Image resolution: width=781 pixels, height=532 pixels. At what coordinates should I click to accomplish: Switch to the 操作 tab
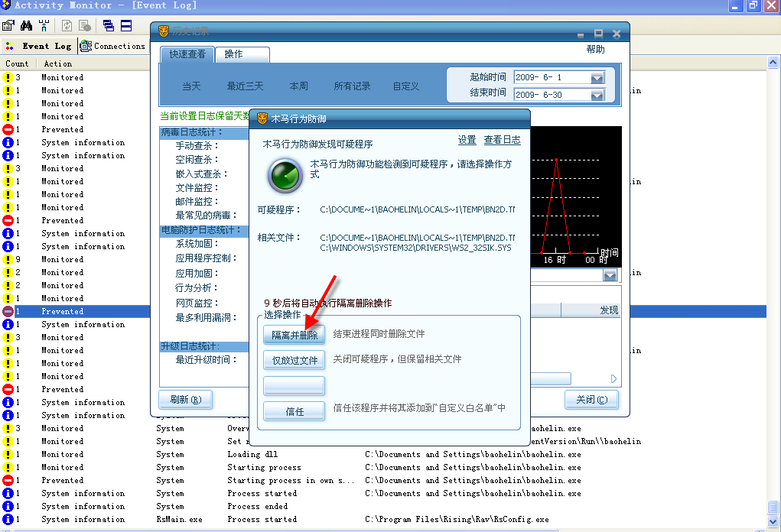click(x=242, y=54)
